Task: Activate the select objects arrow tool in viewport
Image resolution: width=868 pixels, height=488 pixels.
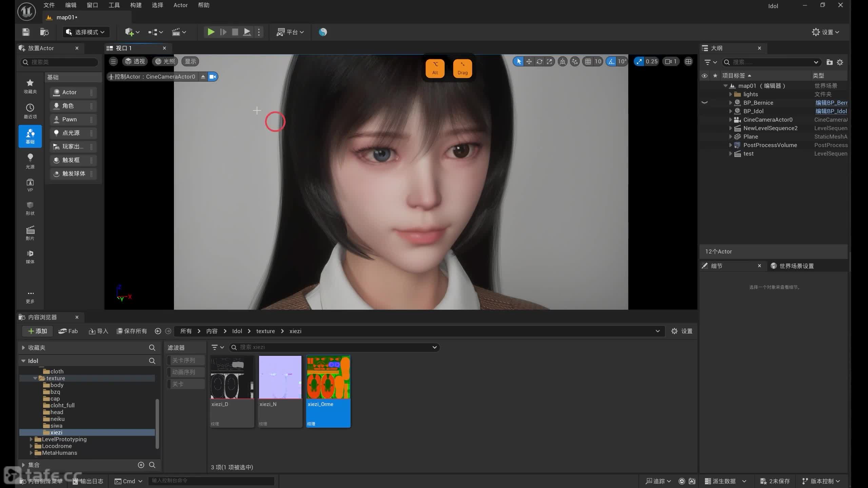Action: pyautogui.click(x=518, y=61)
